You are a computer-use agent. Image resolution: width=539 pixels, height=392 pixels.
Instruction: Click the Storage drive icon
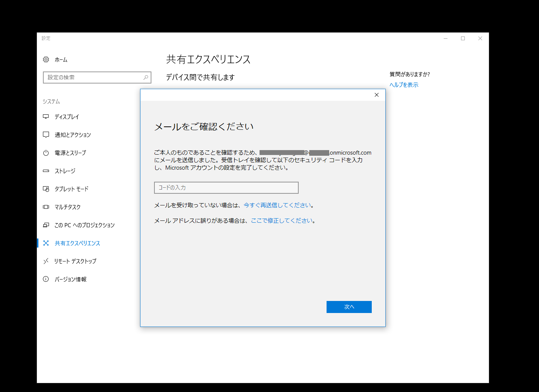[x=46, y=171]
